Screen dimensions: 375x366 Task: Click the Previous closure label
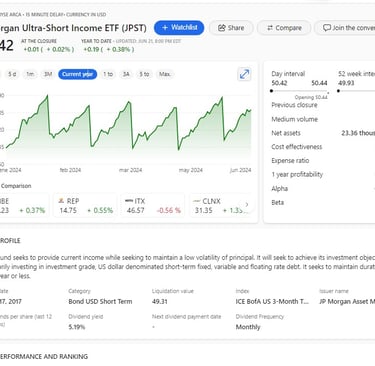point(294,105)
